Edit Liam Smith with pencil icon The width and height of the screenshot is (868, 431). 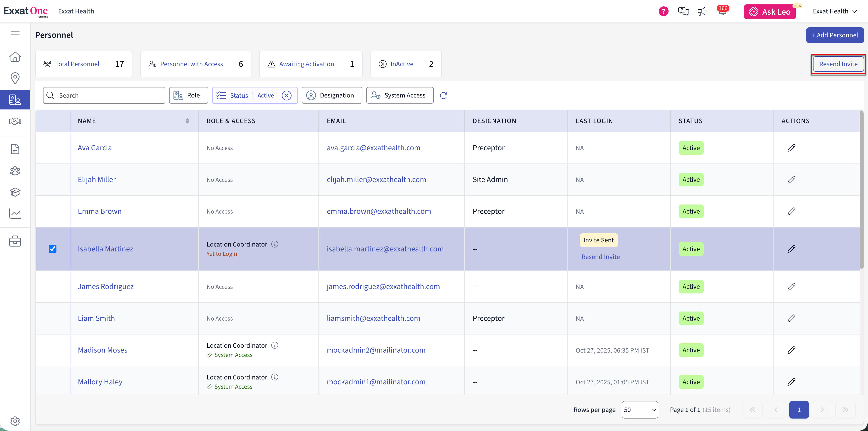[792, 318]
